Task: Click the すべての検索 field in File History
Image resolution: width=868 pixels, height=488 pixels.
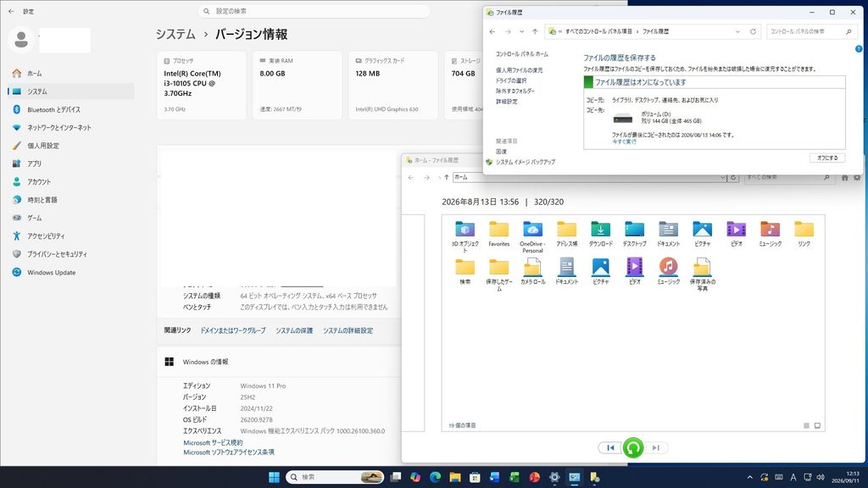Action: tap(787, 178)
